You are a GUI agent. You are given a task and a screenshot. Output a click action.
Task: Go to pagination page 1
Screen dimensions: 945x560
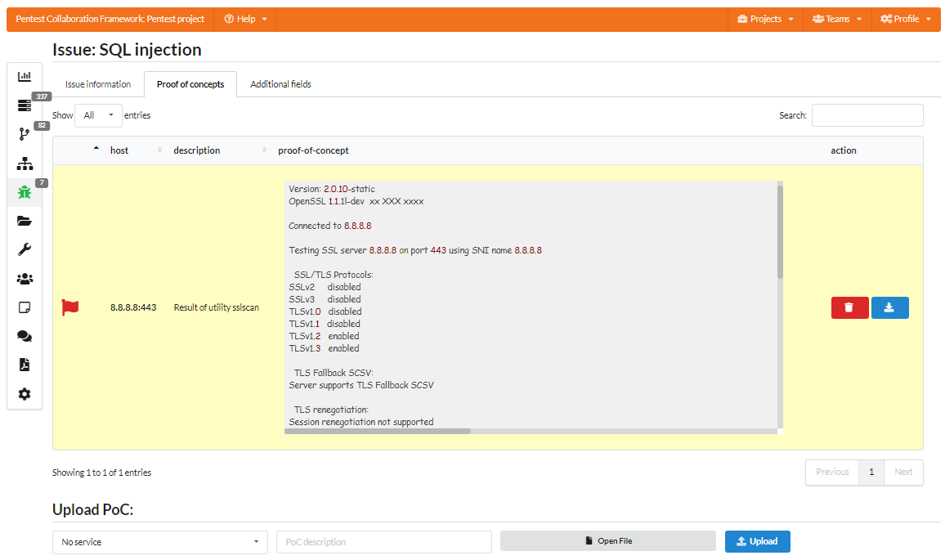point(871,472)
